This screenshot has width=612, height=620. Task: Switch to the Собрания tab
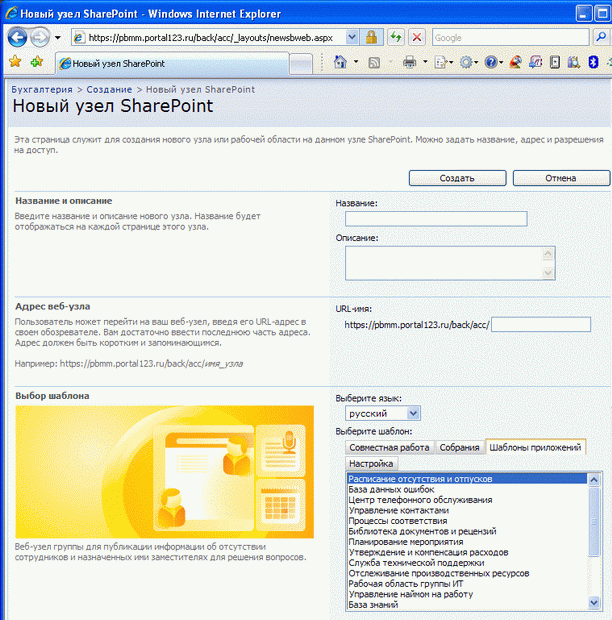(459, 447)
